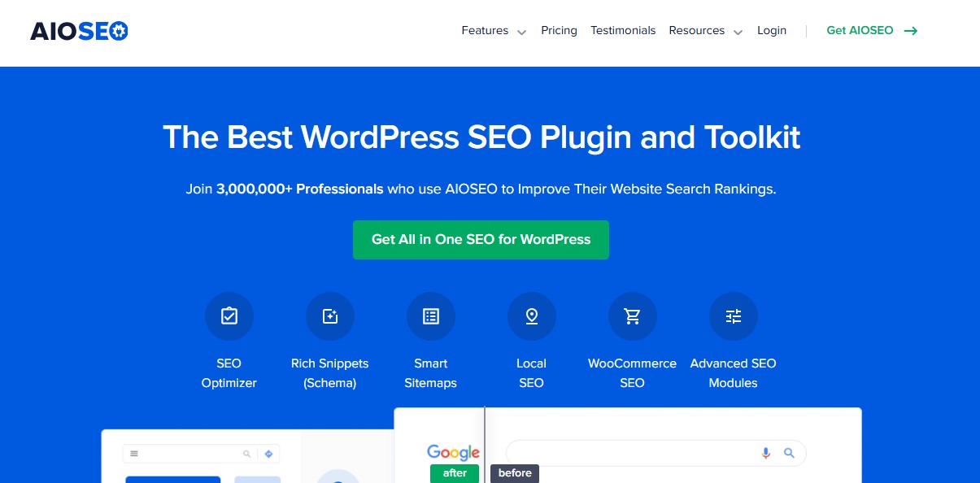Select the SEO Optimizer feature icon
Screen dimensions: 980x483
point(229,315)
